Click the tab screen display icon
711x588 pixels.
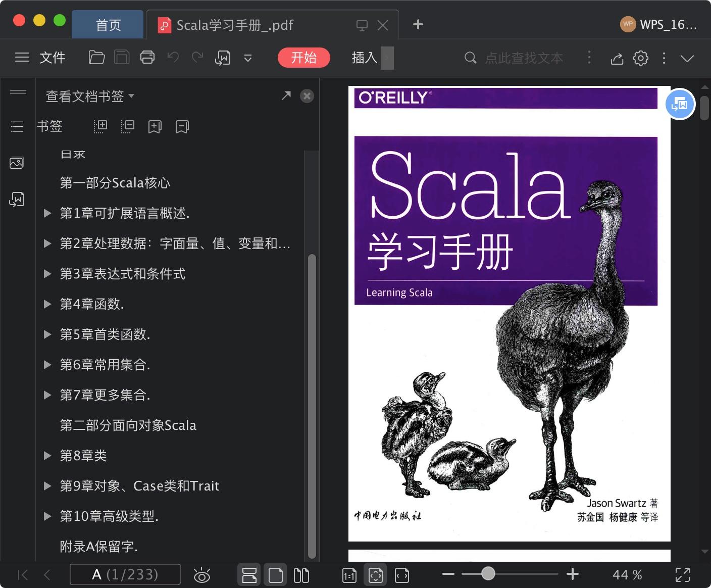pos(362,25)
